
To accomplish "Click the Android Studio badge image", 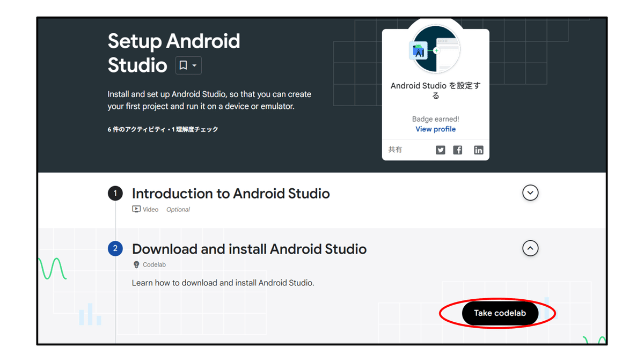I will 436,50.
